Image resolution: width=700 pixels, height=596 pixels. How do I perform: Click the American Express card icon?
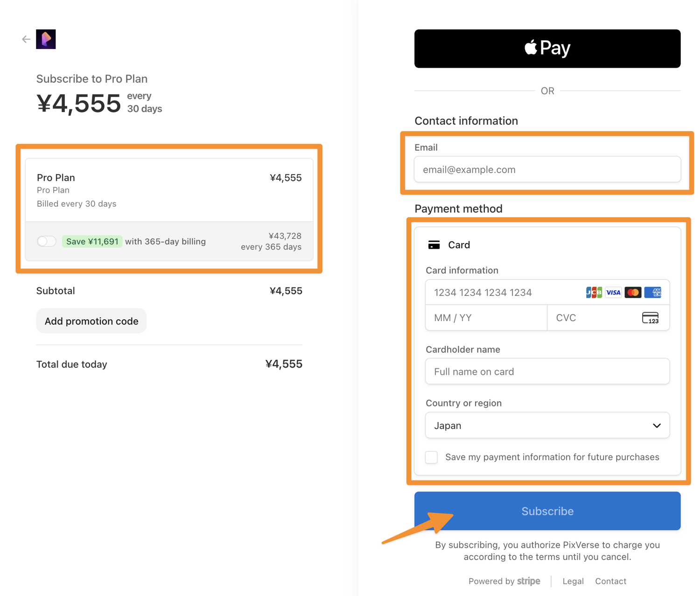tap(652, 292)
